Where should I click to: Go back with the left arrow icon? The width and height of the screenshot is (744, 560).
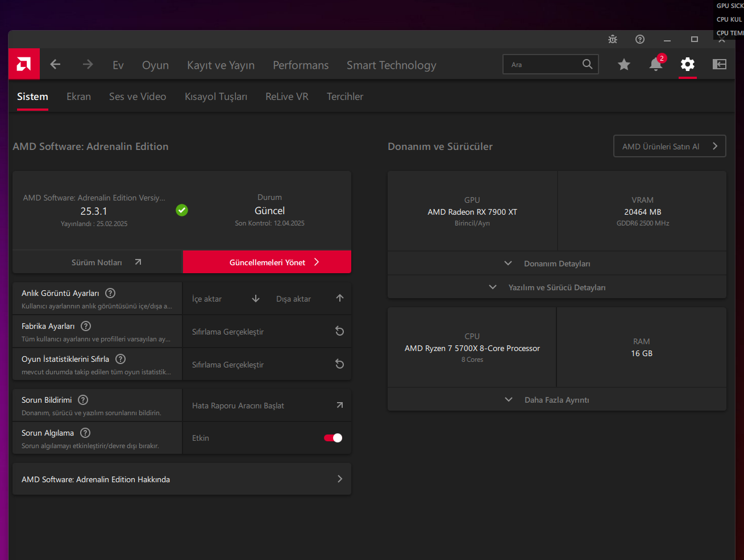tap(55, 65)
